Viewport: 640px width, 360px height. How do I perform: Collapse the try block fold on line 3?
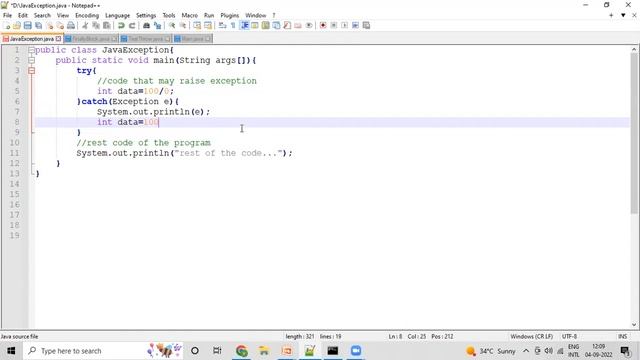coord(31,71)
